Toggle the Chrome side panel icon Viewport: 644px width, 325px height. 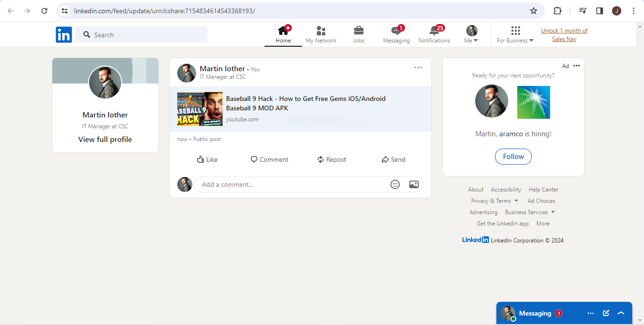click(x=600, y=11)
